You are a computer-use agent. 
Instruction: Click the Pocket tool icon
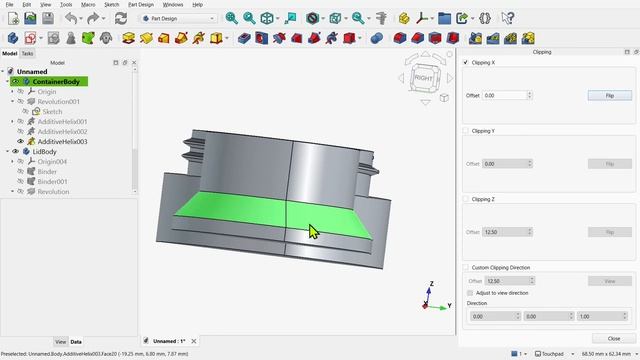point(244,38)
